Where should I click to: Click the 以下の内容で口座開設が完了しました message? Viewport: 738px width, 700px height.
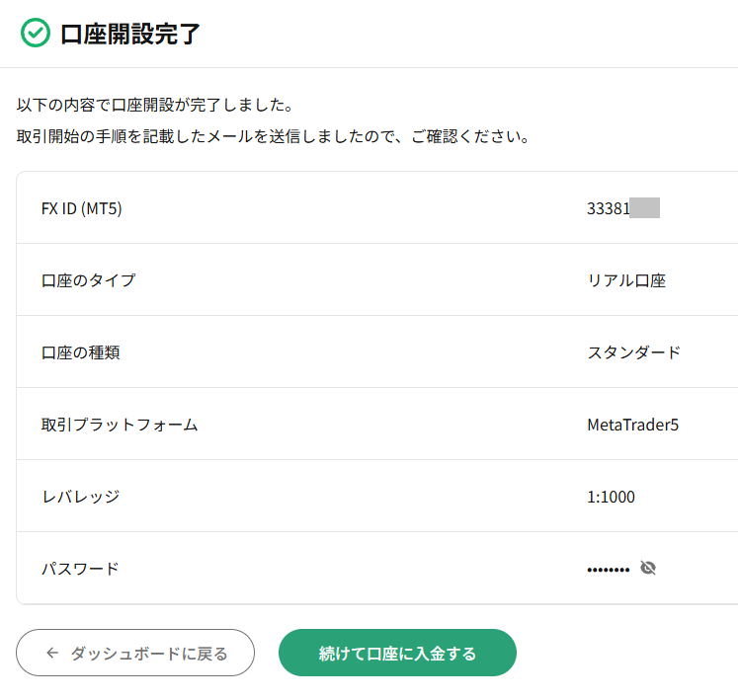click(x=155, y=105)
